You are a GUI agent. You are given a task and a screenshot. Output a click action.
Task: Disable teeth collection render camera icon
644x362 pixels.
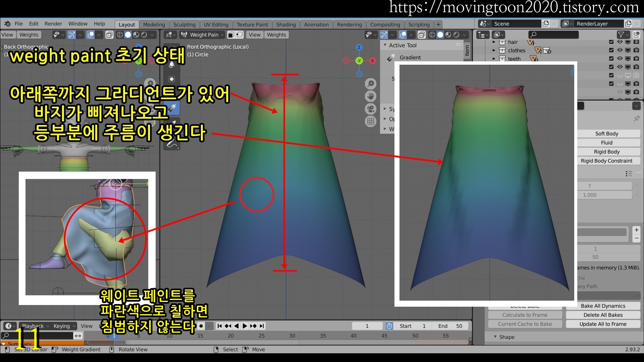636,59
